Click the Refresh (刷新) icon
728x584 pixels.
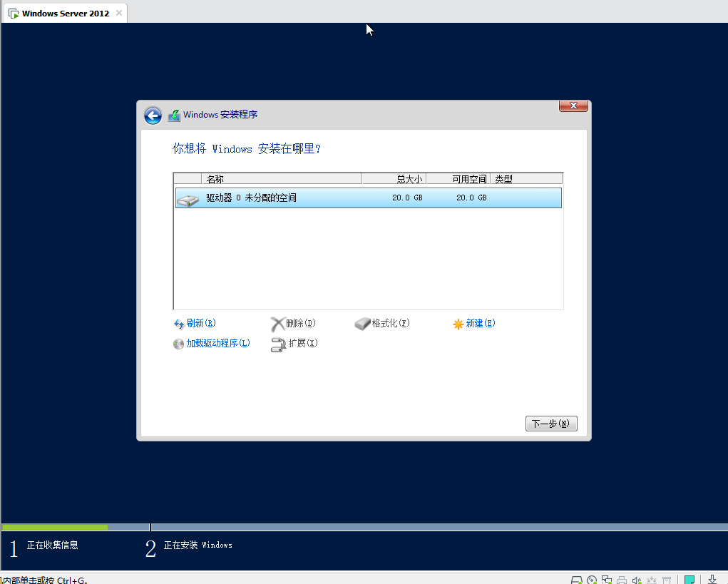(179, 324)
